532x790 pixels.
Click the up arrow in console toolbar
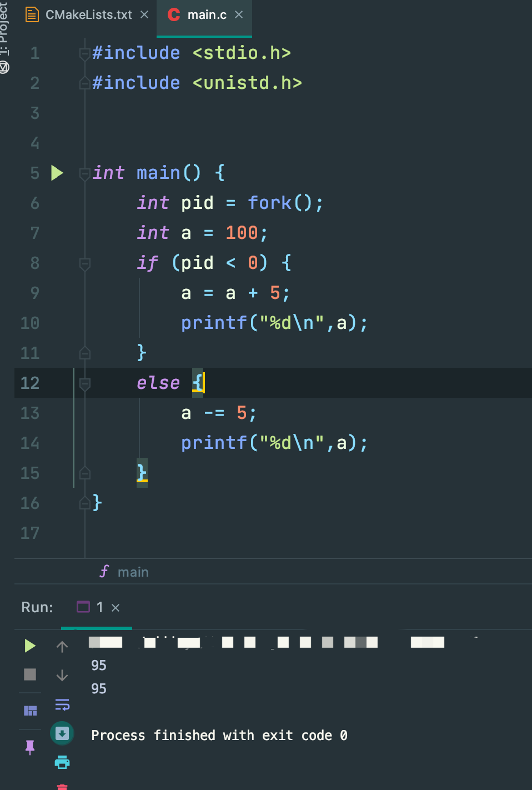[x=62, y=646]
